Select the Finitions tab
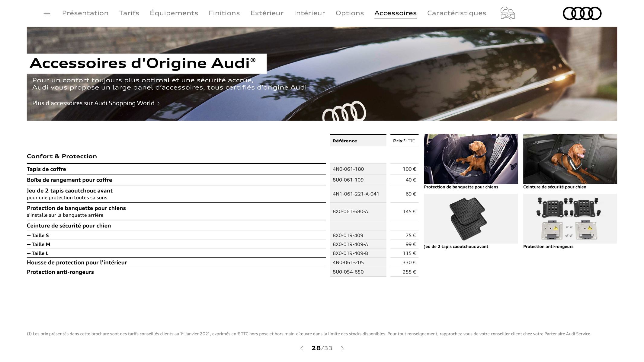Image resolution: width=644 pixels, height=362 pixels. coord(224,13)
